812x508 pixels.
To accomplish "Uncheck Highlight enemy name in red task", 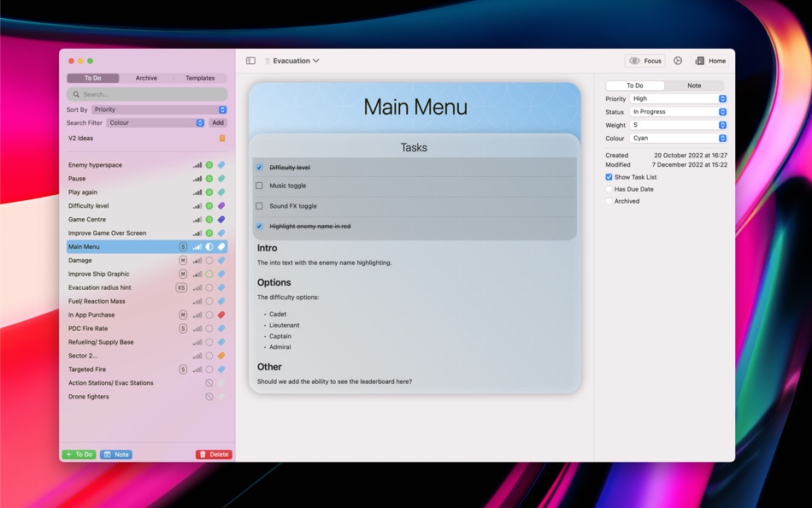I will [x=260, y=226].
